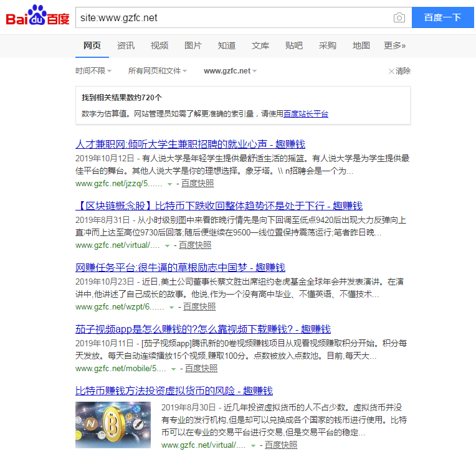Click www.gzfc.net/virtual URL beside Bitcoin thumbnail
The image size is (476, 459).
pyautogui.click(x=203, y=445)
